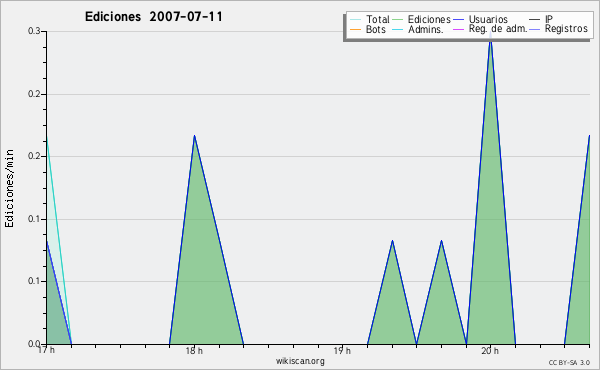Click the 18 h axis label

[194, 350]
